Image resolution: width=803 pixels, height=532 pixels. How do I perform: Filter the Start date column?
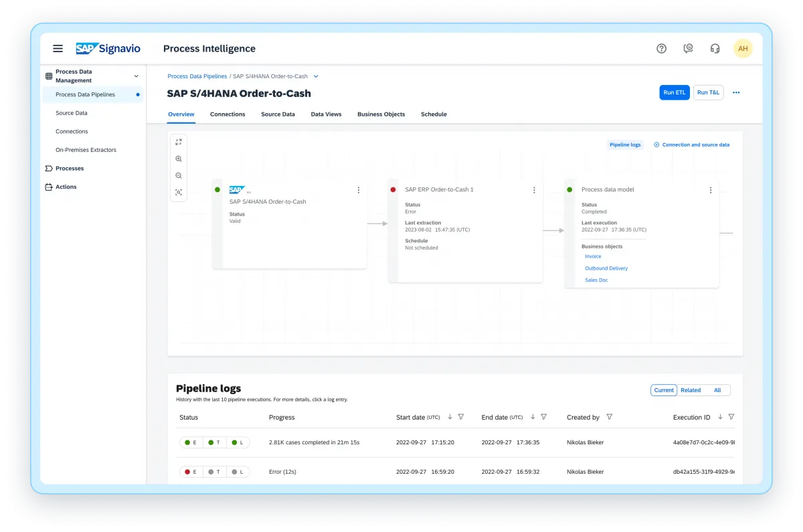461,417
